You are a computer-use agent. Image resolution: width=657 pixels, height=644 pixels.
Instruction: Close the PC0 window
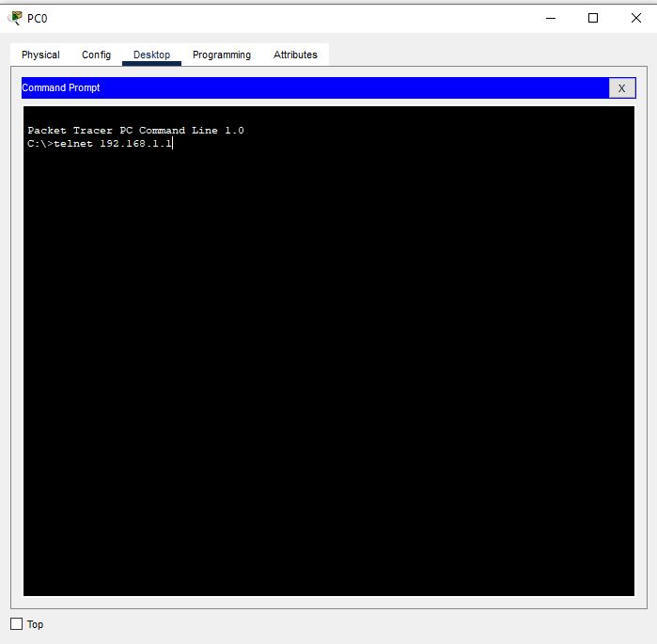pyautogui.click(x=635, y=18)
